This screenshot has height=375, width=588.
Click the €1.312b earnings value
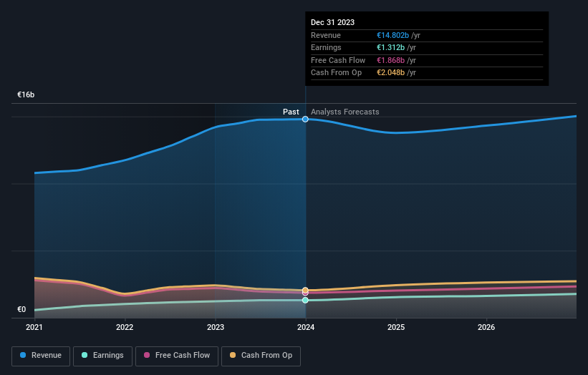click(x=391, y=47)
